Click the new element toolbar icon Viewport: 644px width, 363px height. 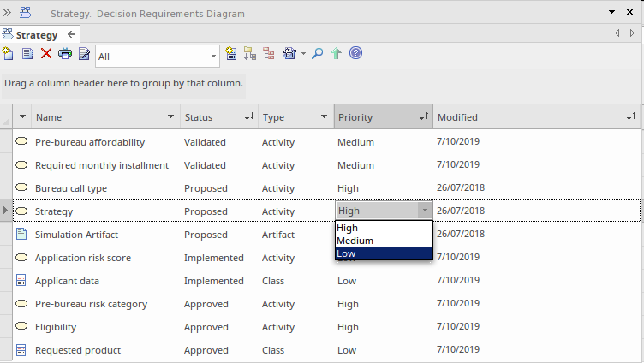tap(9, 54)
